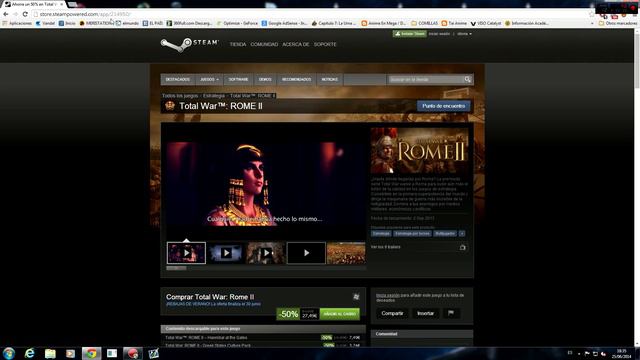Click the address bar URL
640x360 pixels.
click(85, 14)
